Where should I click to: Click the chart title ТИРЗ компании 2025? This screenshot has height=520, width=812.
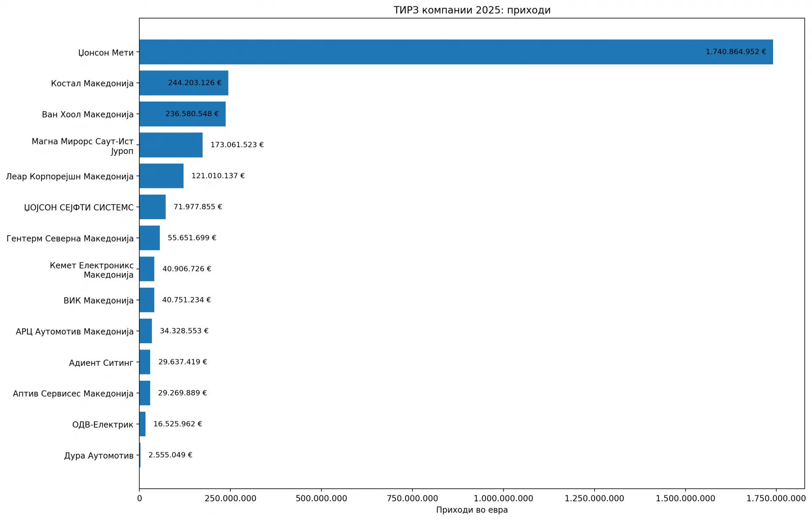(472, 10)
